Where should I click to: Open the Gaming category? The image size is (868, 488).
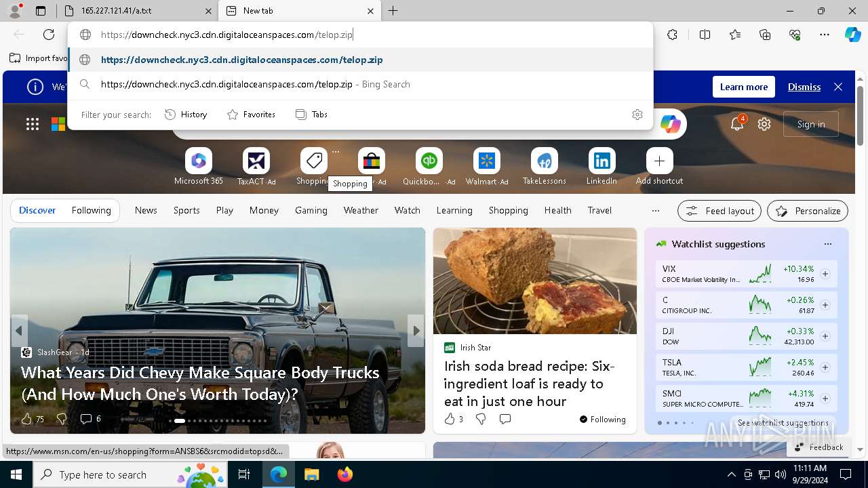click(311, 211)
